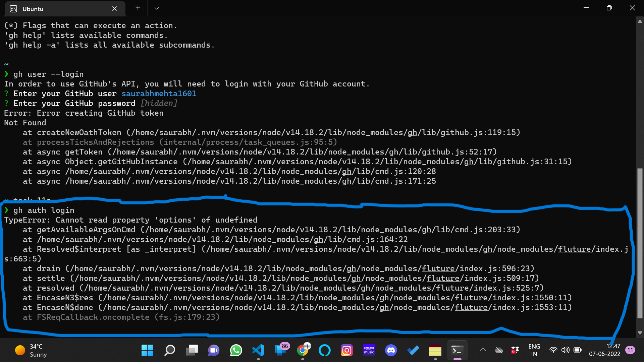Open the new tab profile dropdown in Terminal
Image resolution: width=644 pixels, height=362 pixels.
[156, 8]
